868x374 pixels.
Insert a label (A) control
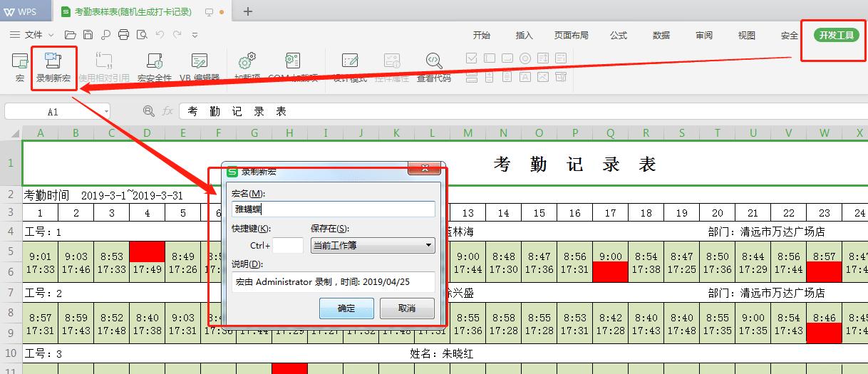pos(525,76)
